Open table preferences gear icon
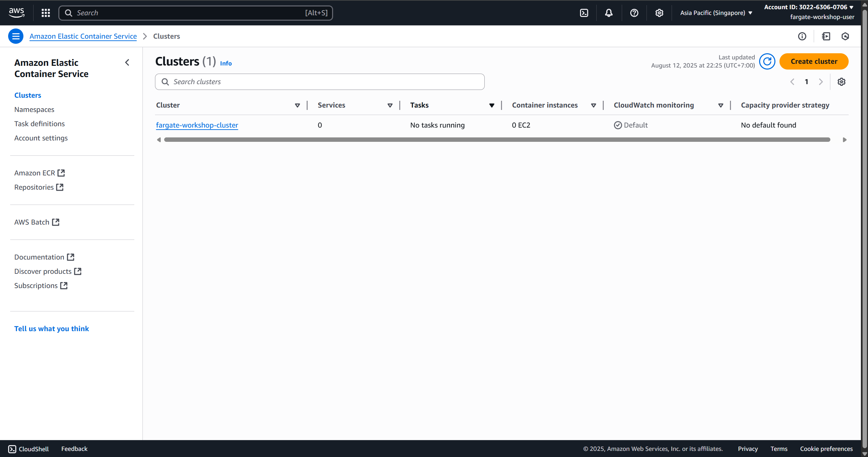Screen dimensions: 868x457 [x=841, y=82]
